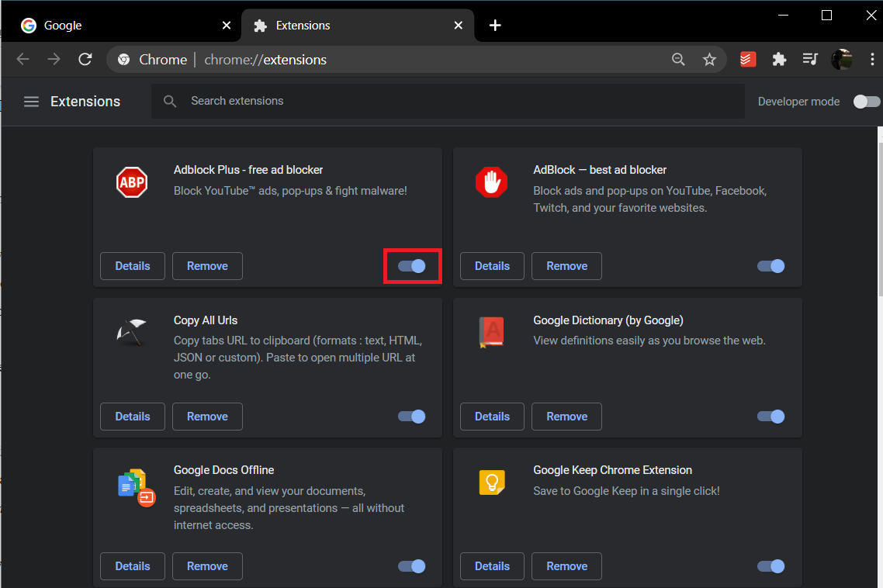Click the Adblock Plus extension icon

(x=132, y=182)
